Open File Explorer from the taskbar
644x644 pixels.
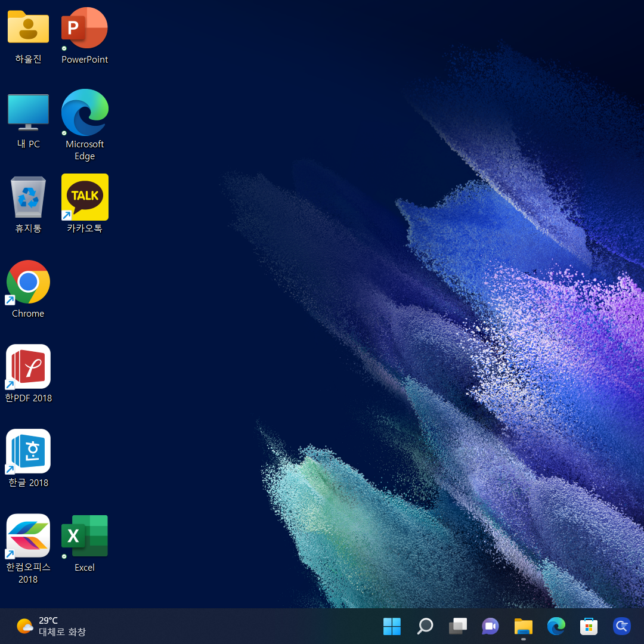524,626
